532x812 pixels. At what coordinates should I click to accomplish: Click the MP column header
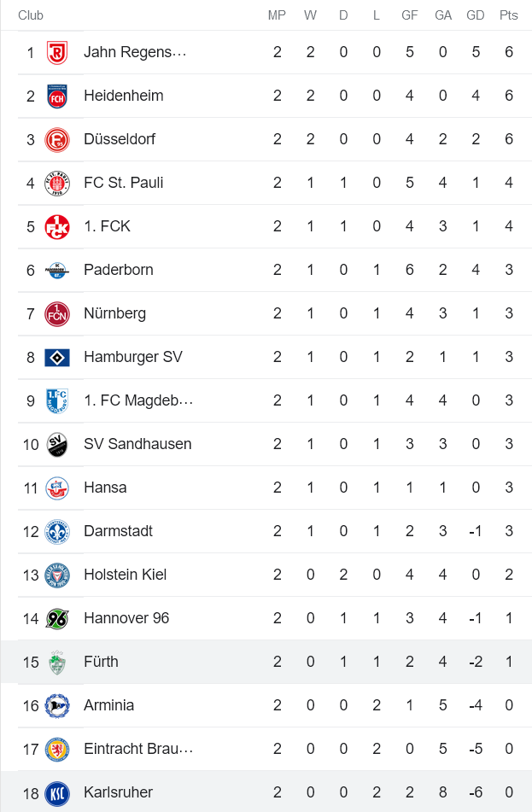277,15
